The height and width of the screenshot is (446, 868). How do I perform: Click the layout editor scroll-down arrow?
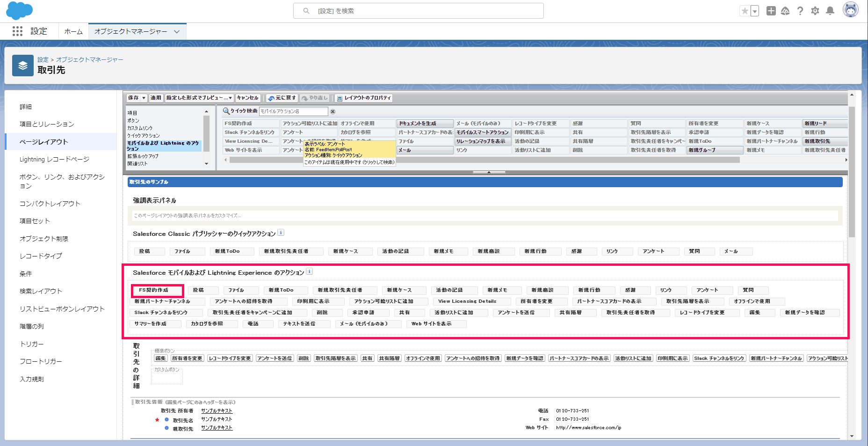[852, 436]
